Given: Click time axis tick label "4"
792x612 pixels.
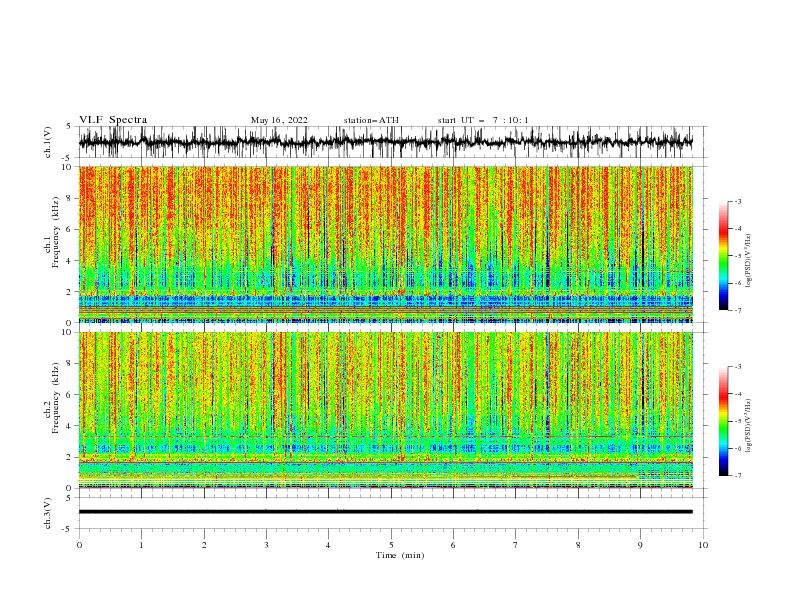Looking at the screenshot, I should click(x=328, y=545).
